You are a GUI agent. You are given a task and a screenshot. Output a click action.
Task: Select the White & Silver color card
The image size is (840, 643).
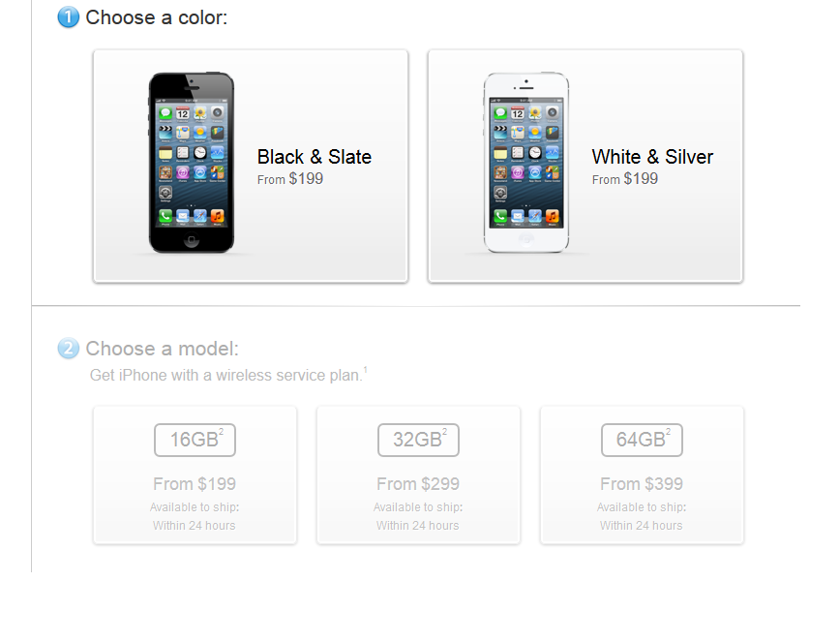[585, 167]
